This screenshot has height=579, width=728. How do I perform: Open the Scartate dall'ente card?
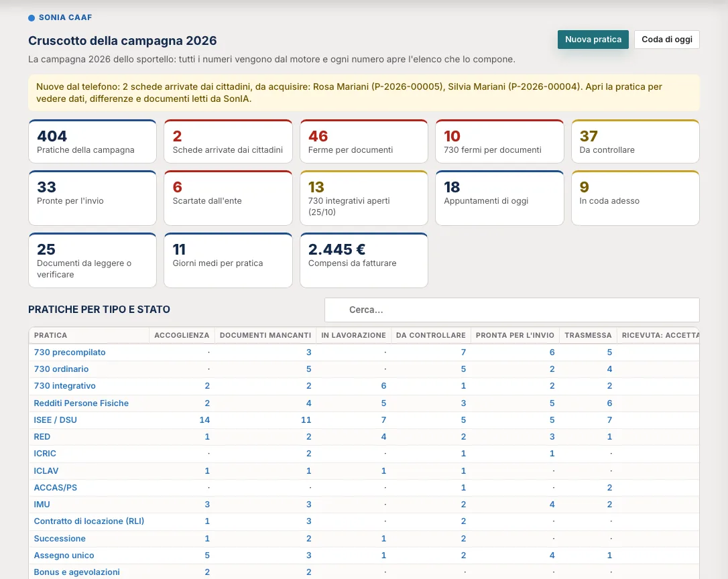pyautogui.click(x=228, y=198)
